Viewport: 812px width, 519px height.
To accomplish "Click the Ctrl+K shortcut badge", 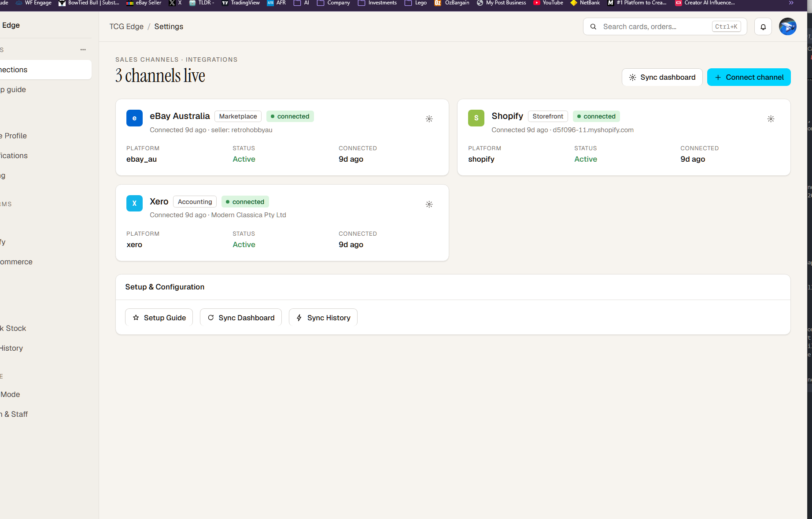I will click(726, 27).
